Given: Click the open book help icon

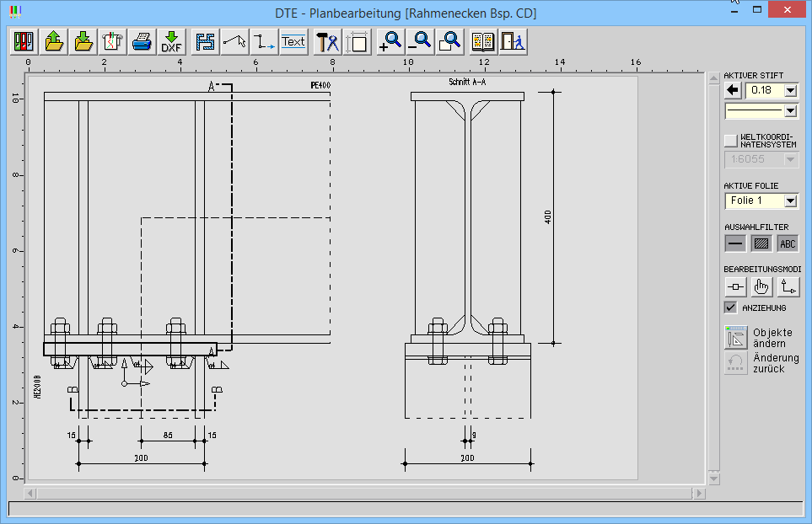Looking at the screenshot, I should [x=483, y=41].
